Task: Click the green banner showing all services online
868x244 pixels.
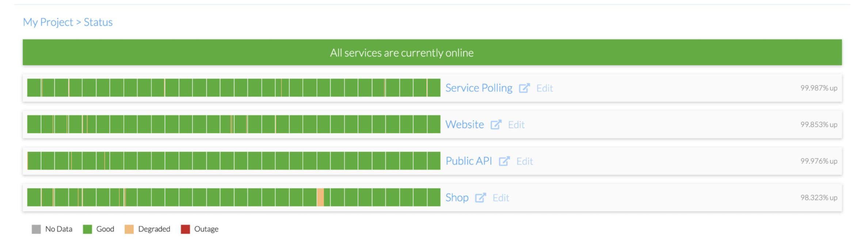Action: 434,53
